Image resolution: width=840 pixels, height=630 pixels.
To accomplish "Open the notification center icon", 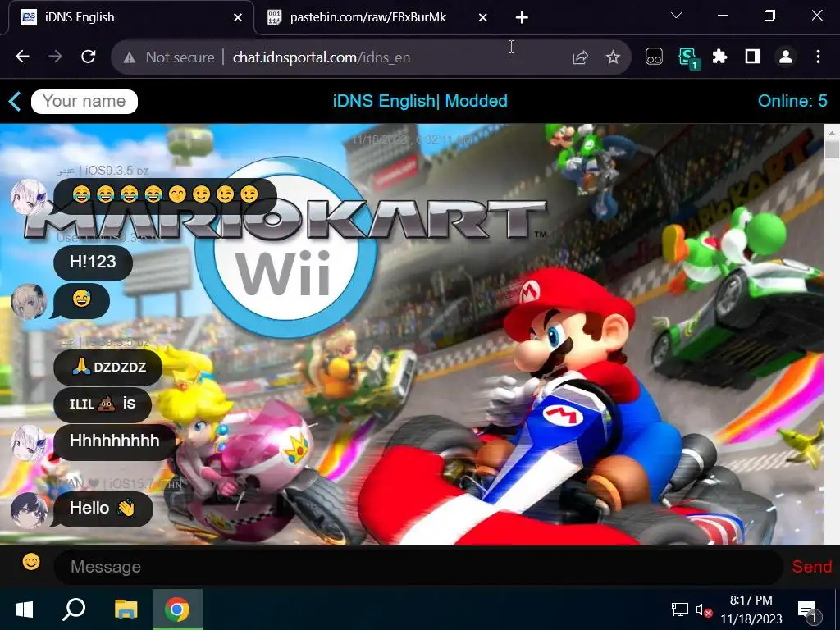I will 808,610.
